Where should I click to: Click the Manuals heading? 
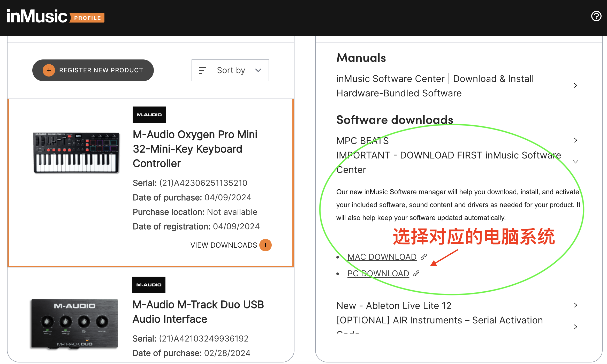pos(361,58)
